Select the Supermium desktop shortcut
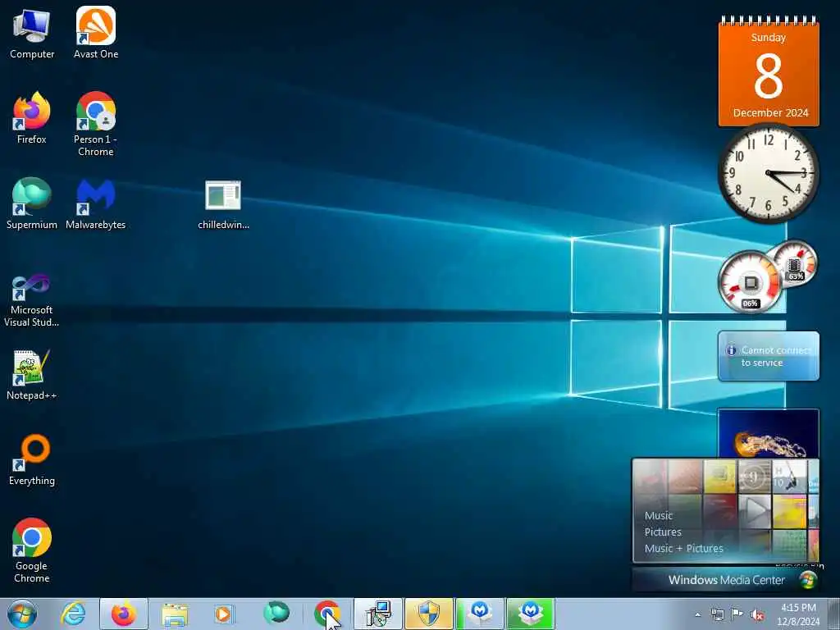The image size is (840, 630). [x=32, y=203]
